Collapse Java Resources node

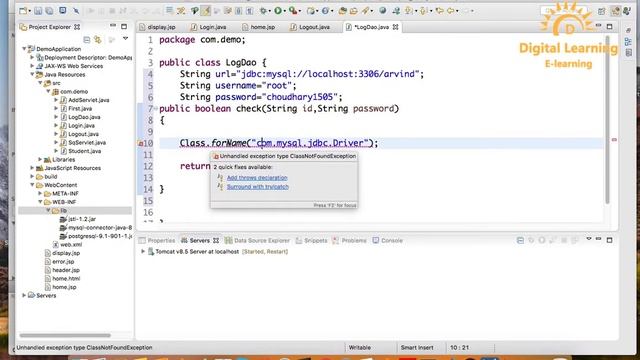tap(32, 75)
